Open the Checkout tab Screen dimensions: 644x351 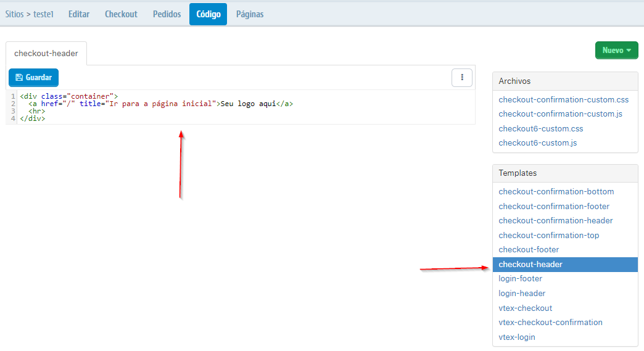tap(121, 14)
